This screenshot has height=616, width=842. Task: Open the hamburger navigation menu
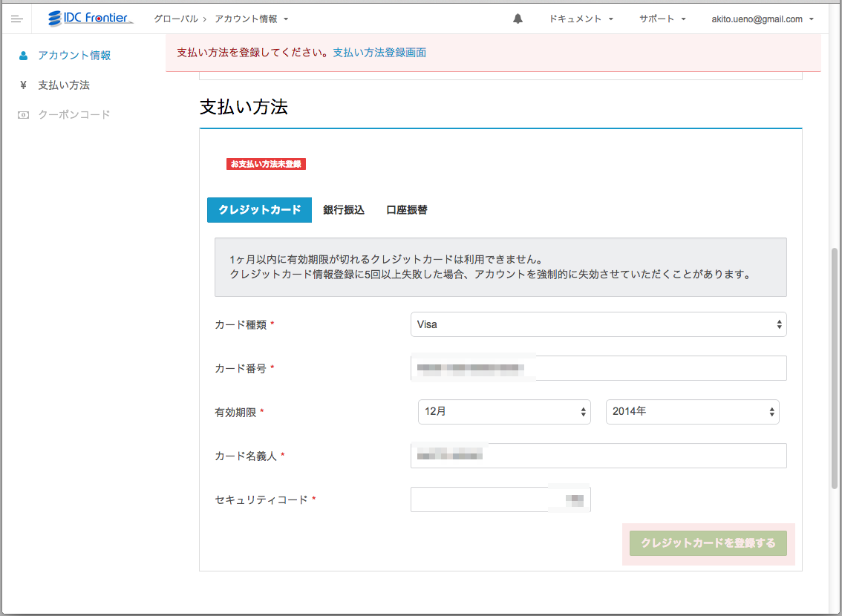(x=17, y=19)
